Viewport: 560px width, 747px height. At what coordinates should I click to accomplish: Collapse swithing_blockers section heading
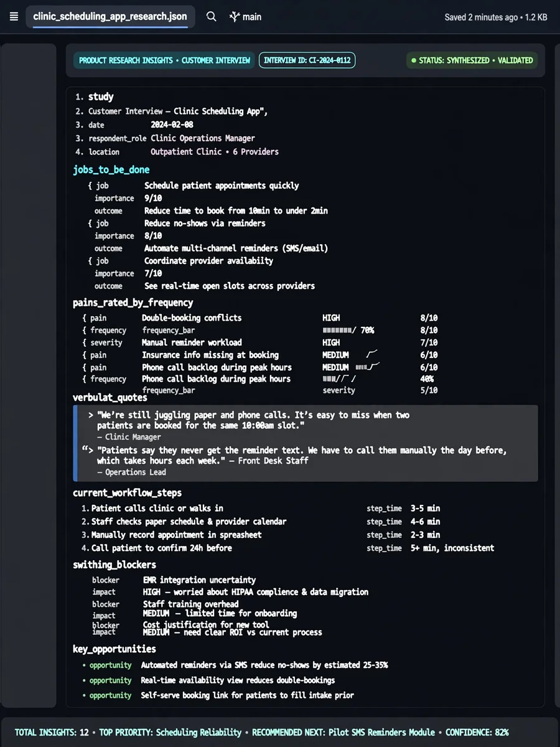point(114,565)
